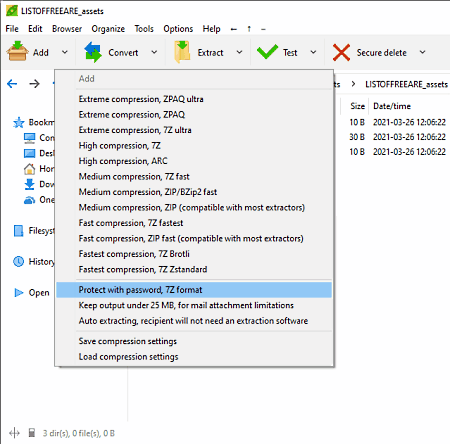Screen dimensions: 450x444
Task: Click Save compression settings
Action: [x=194, y=341]
